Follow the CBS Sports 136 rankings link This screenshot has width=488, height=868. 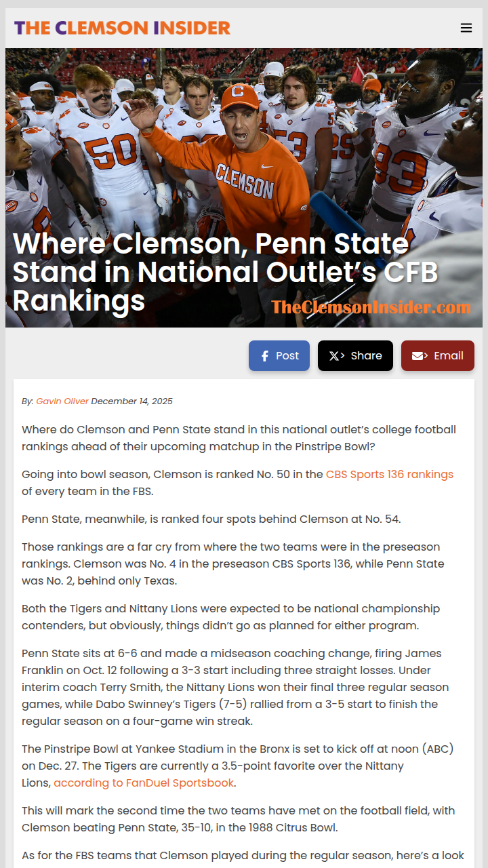(389, 474)
